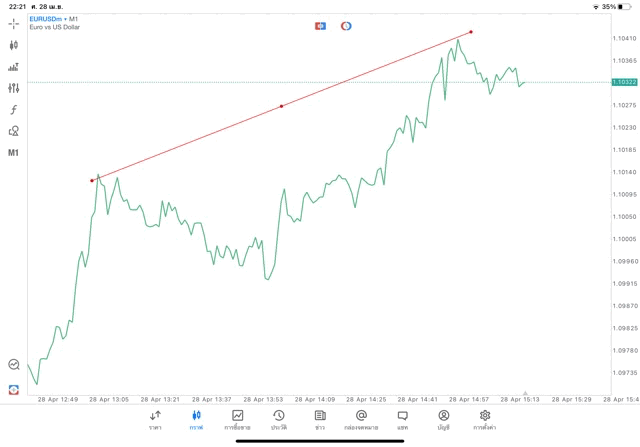Go to the ข่าว (News) tab
Screen dimensions: 640x447
point(320,420)
